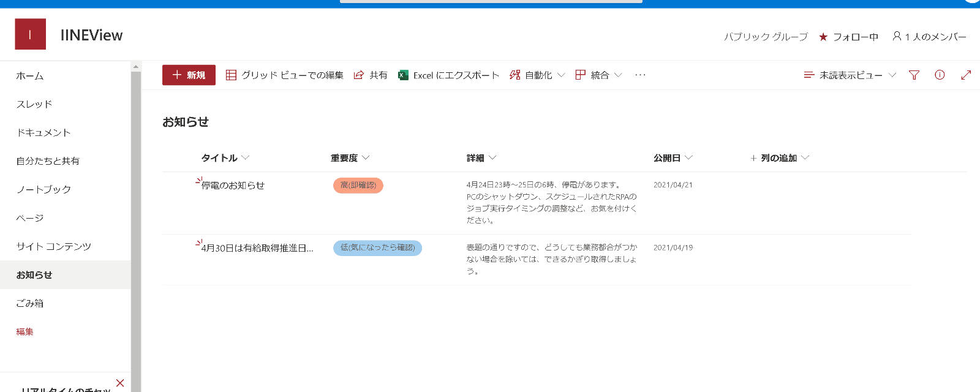Export list with Excel にエクスポート
The height and width of the screenshot is (392, 980).
[x=449, y=75]
